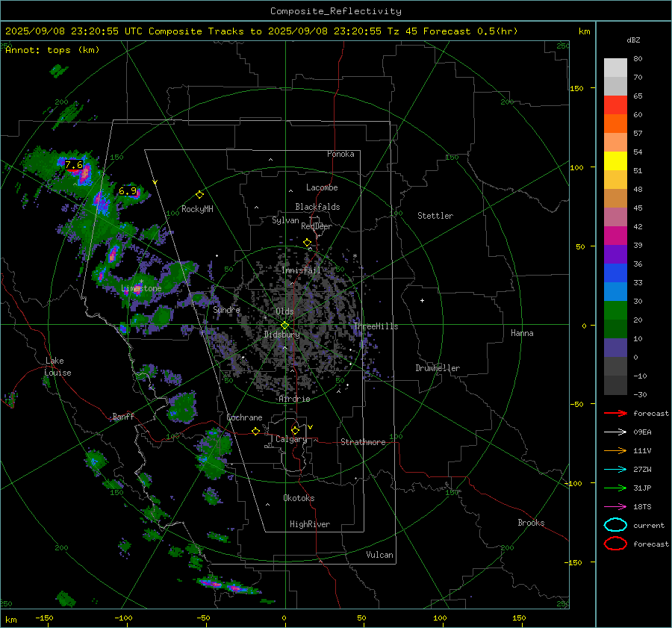Click the 6.9 storm top annotation

point(128,191)
